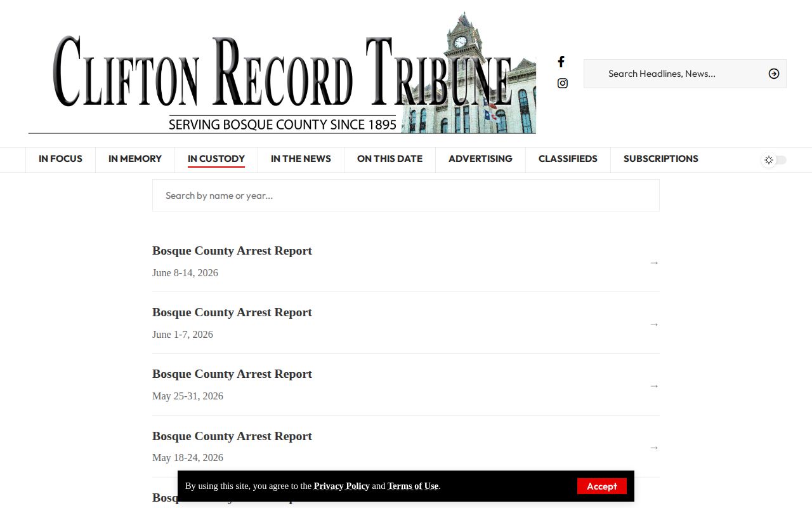
Task: Toggle the dark mode switch
Action: tap(775, 160)
